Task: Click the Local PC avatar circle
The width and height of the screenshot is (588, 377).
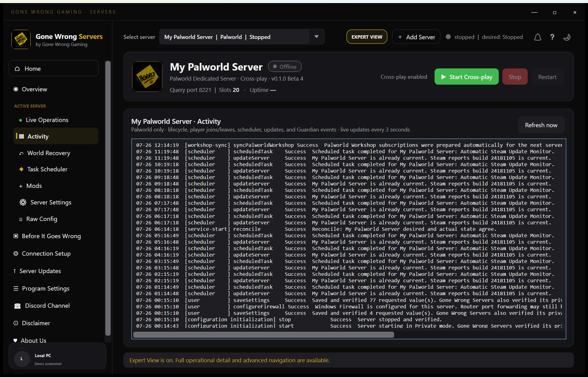Action: (x=22, y=359)
